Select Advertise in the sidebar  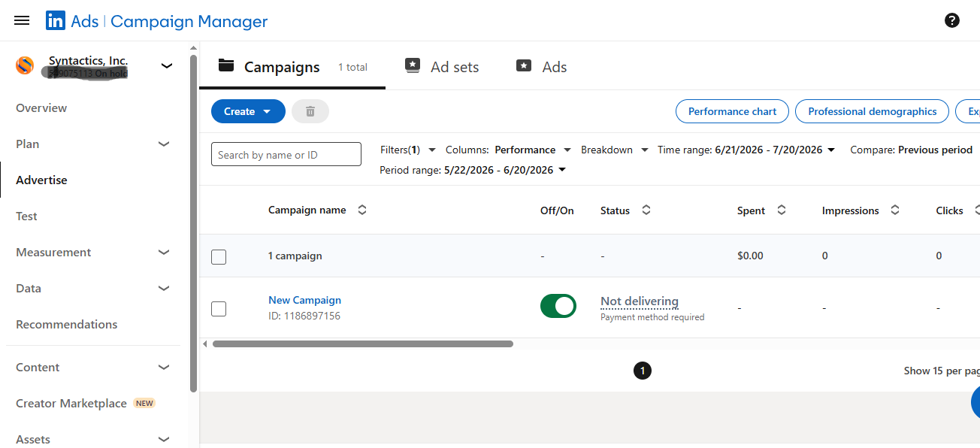[41, 180]
